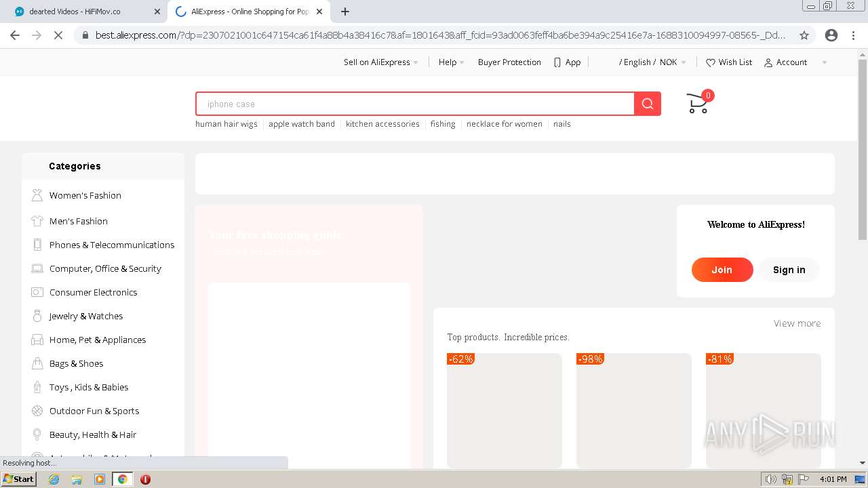Choose the kitchen accessories suggestion

[382, 124]
